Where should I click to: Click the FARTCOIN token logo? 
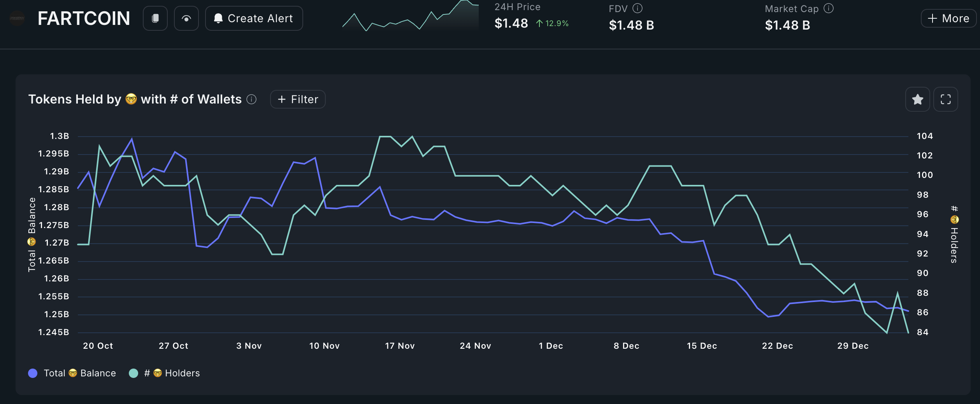[x=17, y=18]
